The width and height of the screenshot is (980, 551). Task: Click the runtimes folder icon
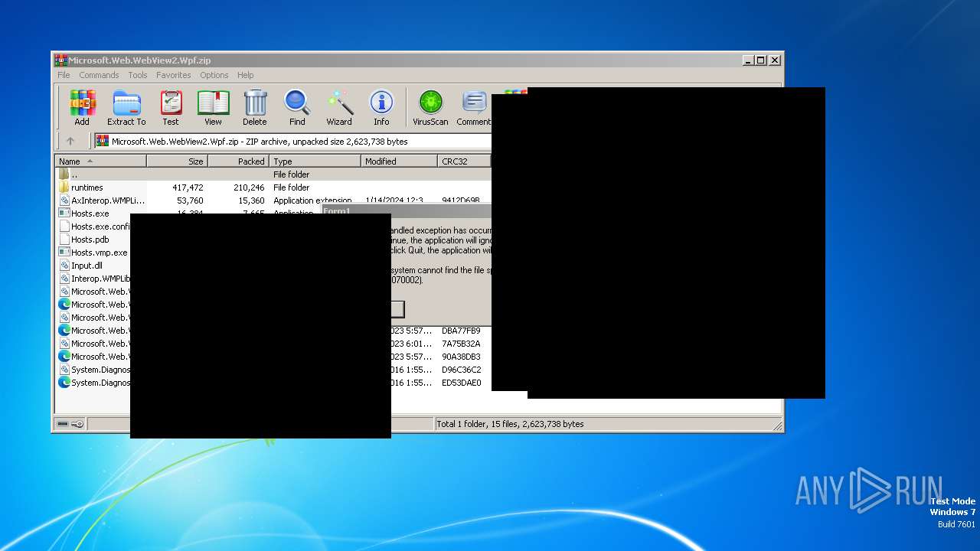pyautogui.click(x=64, y=187)
